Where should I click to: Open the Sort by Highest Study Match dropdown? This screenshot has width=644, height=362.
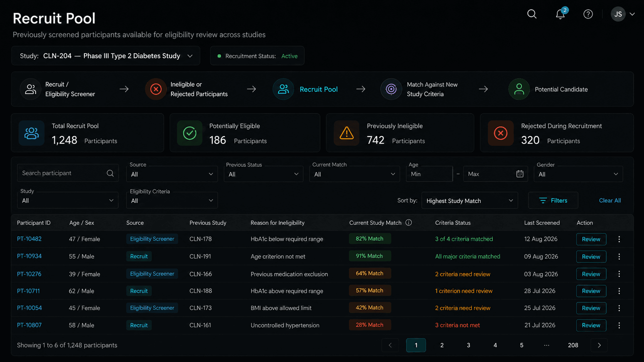point(470,201)
